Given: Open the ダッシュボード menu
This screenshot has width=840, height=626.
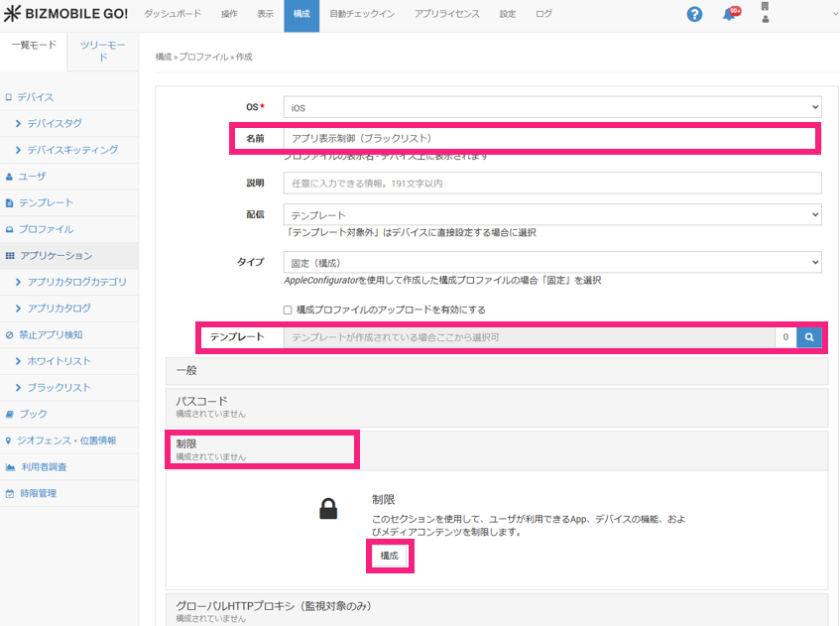Looking at the screenshot, I should pos(172,15).
